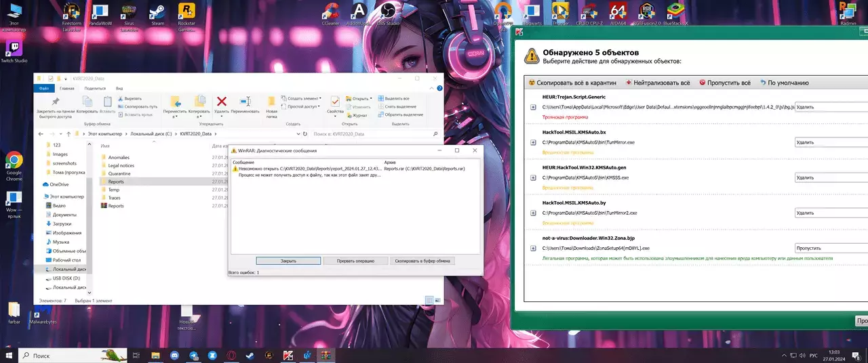Image resolution: width=868 pixels, height=363 pixels.
Task: Expand ZonaSetup64 detected object details
Action: pyautogui.click(x=533, y=248)
